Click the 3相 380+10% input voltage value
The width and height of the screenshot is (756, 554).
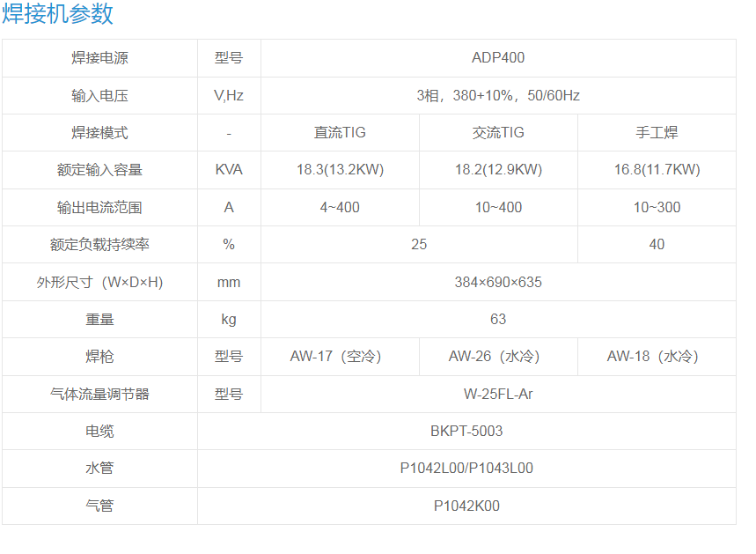coord(498,96)
